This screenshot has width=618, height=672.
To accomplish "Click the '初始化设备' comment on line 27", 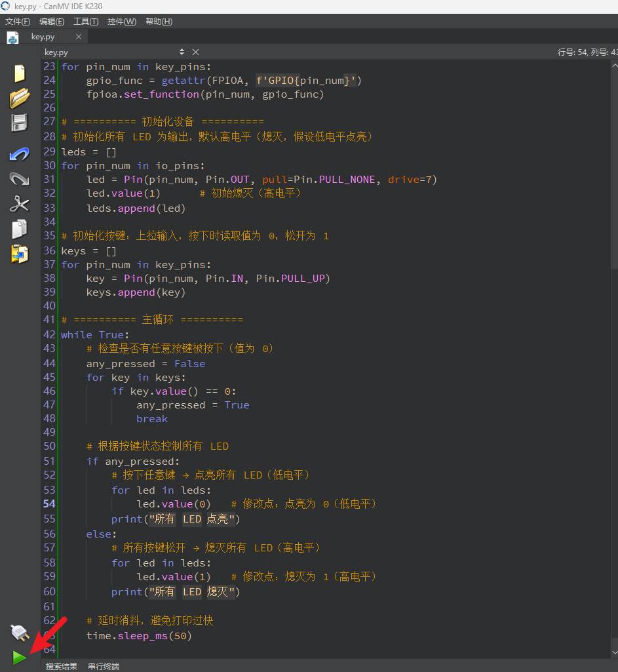I will click(x=168, y=122).
